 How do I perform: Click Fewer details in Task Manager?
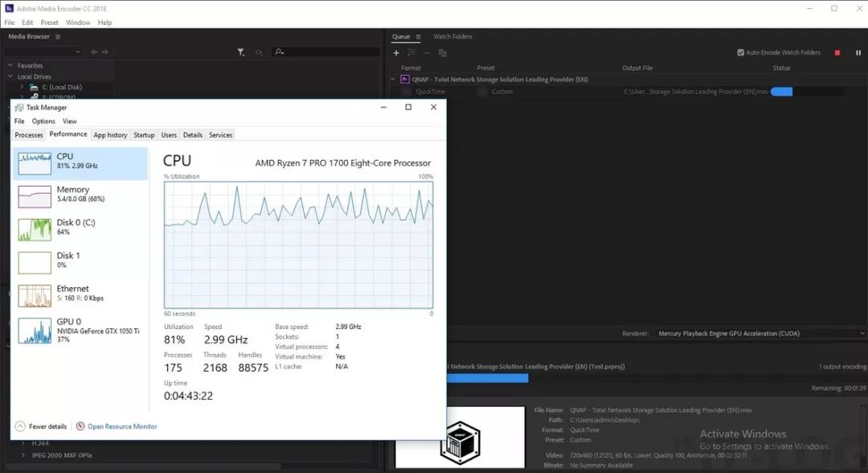point(47,426)
